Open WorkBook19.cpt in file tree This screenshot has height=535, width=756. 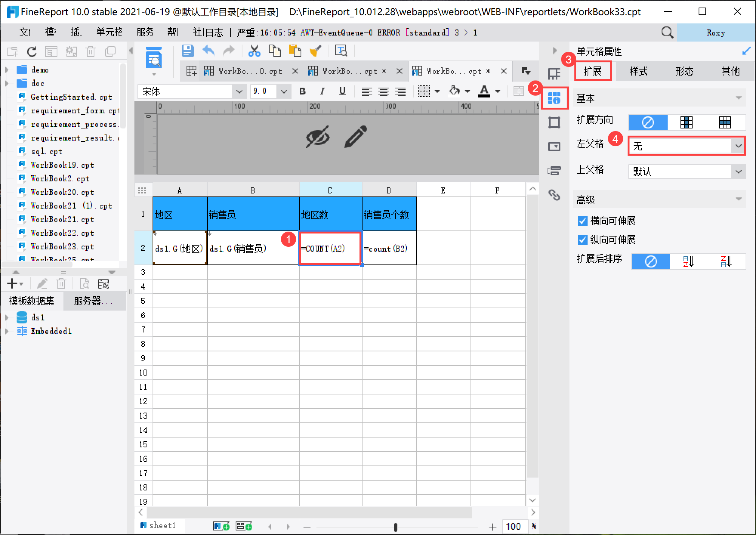coord(62,165)
